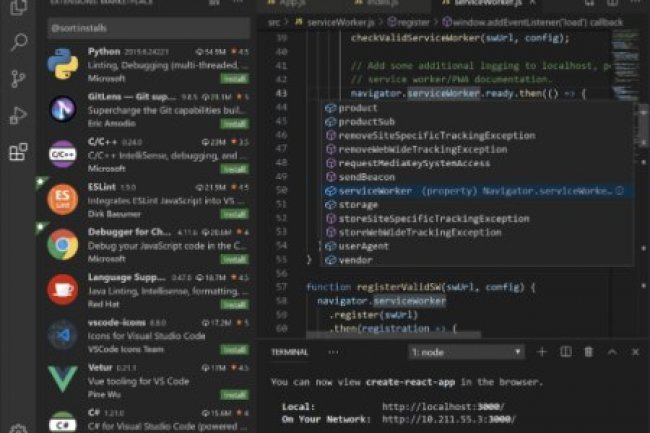The width and height of the screenshot is (650, 433).
Task: Open the 1: node terminal dropdown
Action: 466,352
